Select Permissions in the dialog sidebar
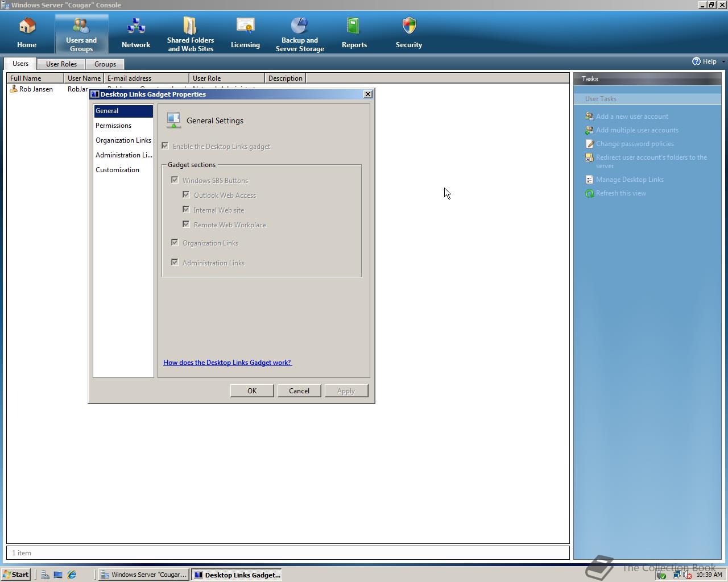The image size is (728, 582). tap(123, 126)
